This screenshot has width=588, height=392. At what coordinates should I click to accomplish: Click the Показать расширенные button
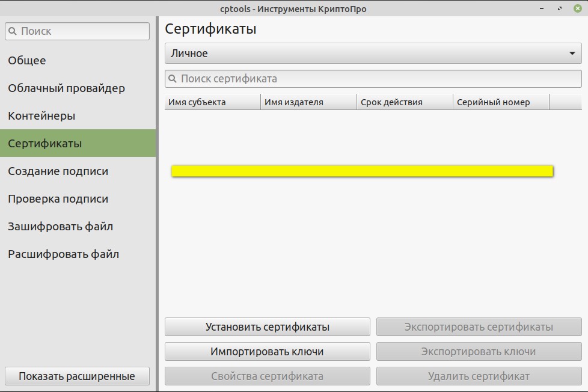tap(77, 376)
